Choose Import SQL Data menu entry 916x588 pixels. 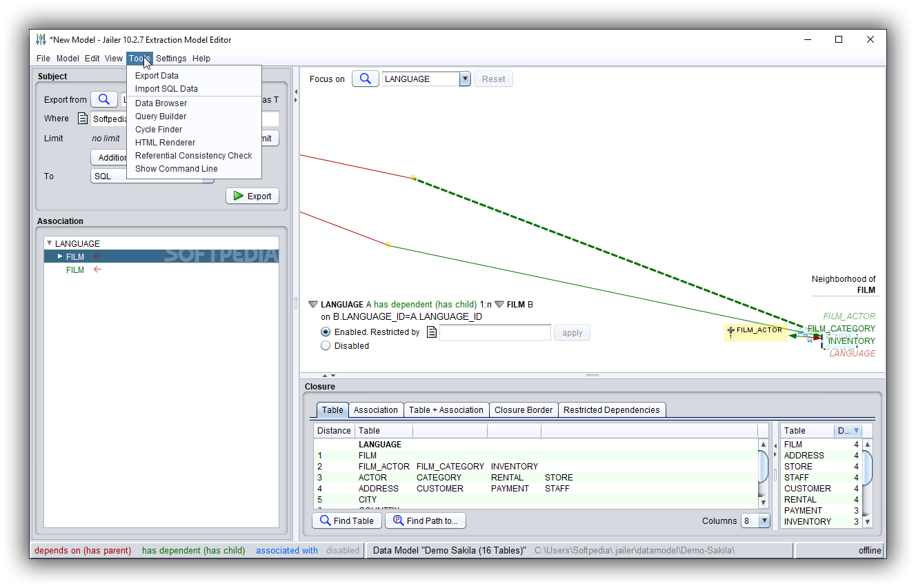pyautogui.click(x=194, y=89)
